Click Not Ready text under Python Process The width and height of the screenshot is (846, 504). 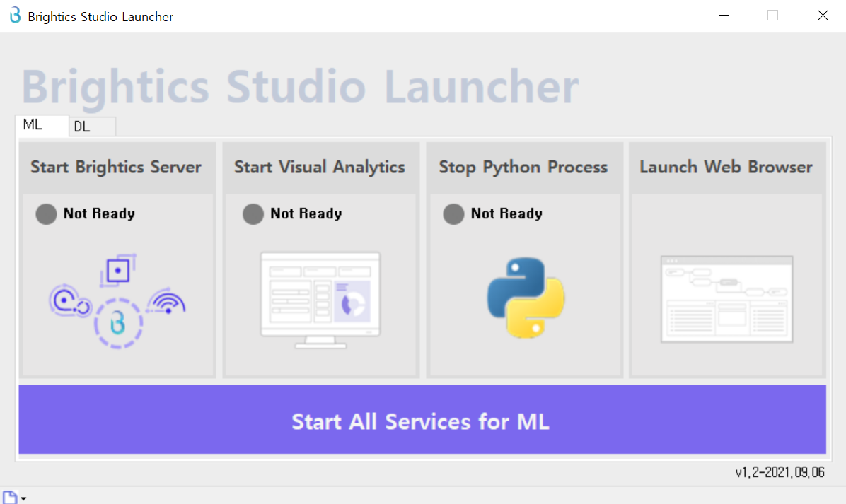point(506,213)
